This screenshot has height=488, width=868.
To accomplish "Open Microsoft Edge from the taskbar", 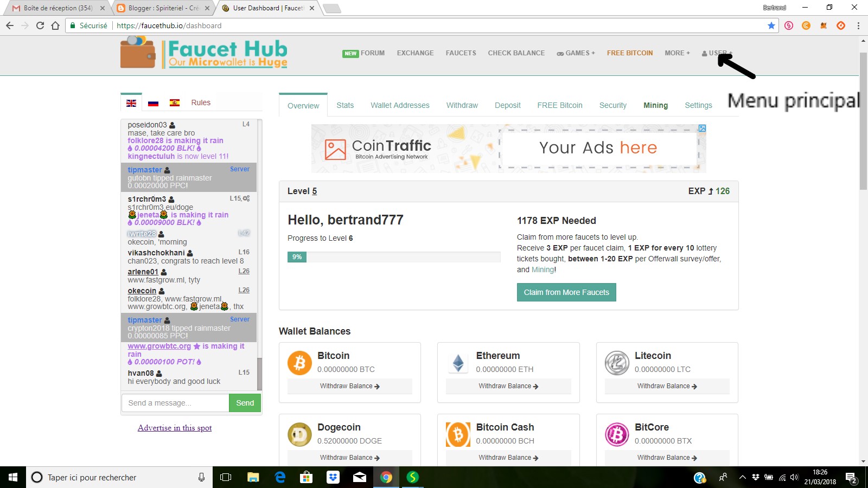I will tap(280, 477).
